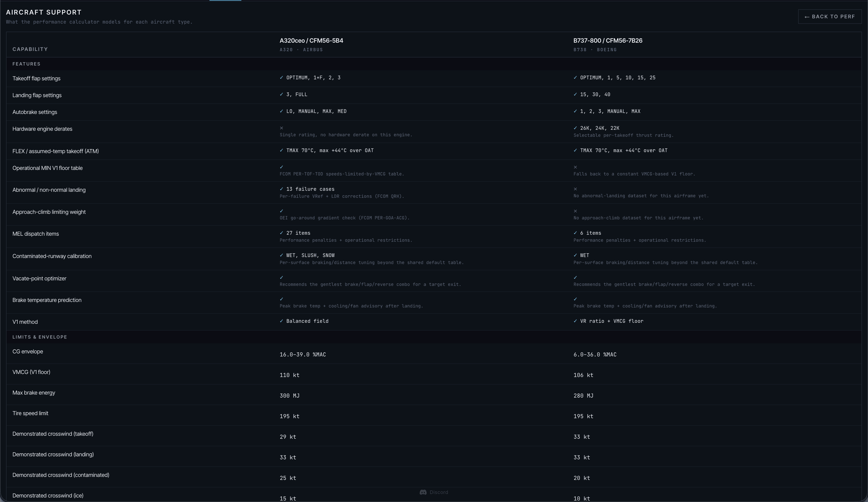Click the 27 items MEL value
The image size is (868, 502).
point(298,233)
